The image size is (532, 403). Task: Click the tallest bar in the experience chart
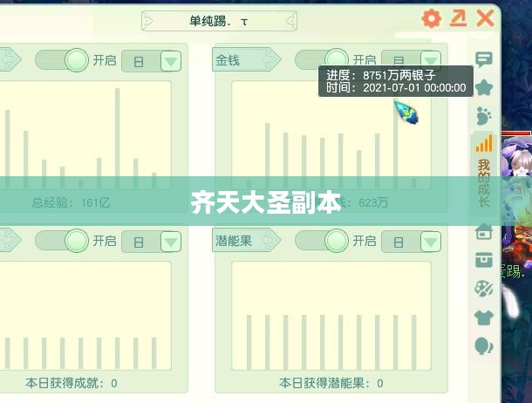(x=118, y=138)
